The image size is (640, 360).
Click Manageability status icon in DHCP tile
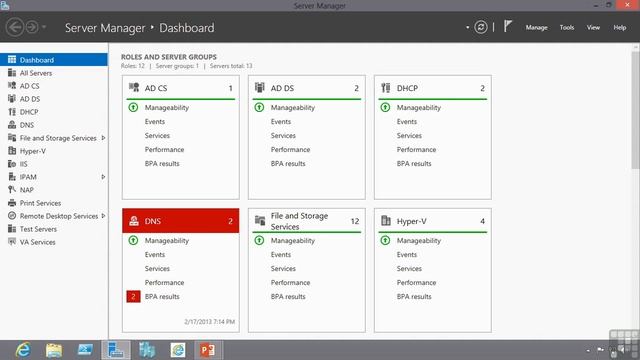pyautogui.click(x=385, y=107)
